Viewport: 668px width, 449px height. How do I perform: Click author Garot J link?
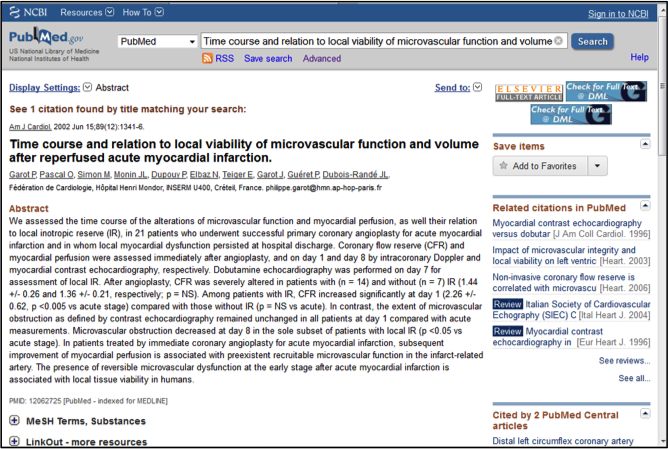[x=270, y=174]
